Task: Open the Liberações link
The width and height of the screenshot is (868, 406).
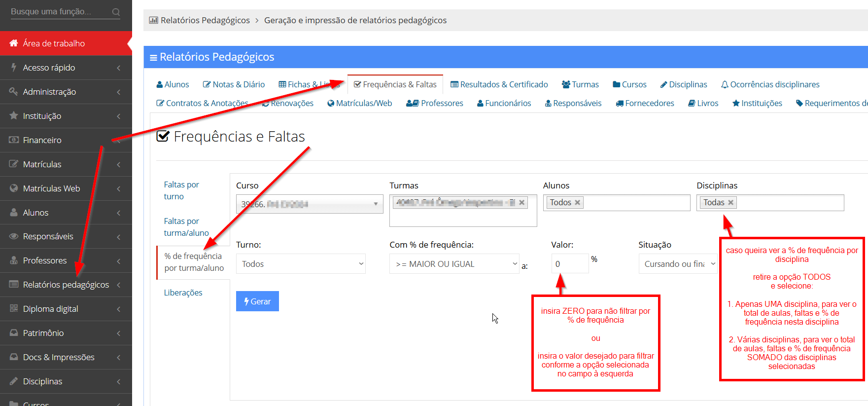Action: tap(183, 293)
